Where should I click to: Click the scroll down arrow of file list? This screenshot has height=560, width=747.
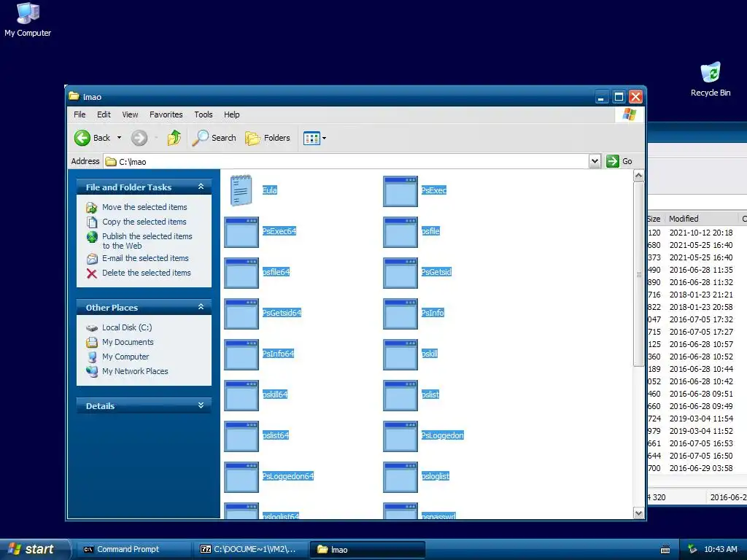[x=638, y=513]
